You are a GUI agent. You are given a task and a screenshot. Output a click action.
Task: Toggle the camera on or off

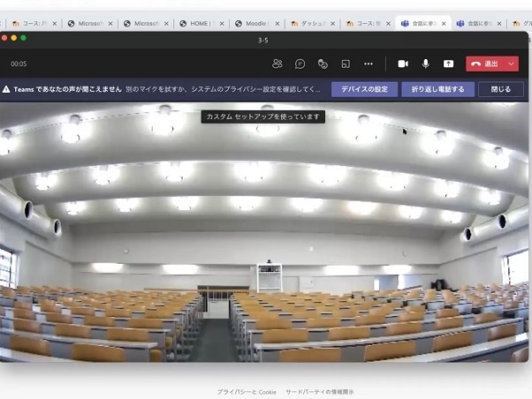tap(403, 64)
